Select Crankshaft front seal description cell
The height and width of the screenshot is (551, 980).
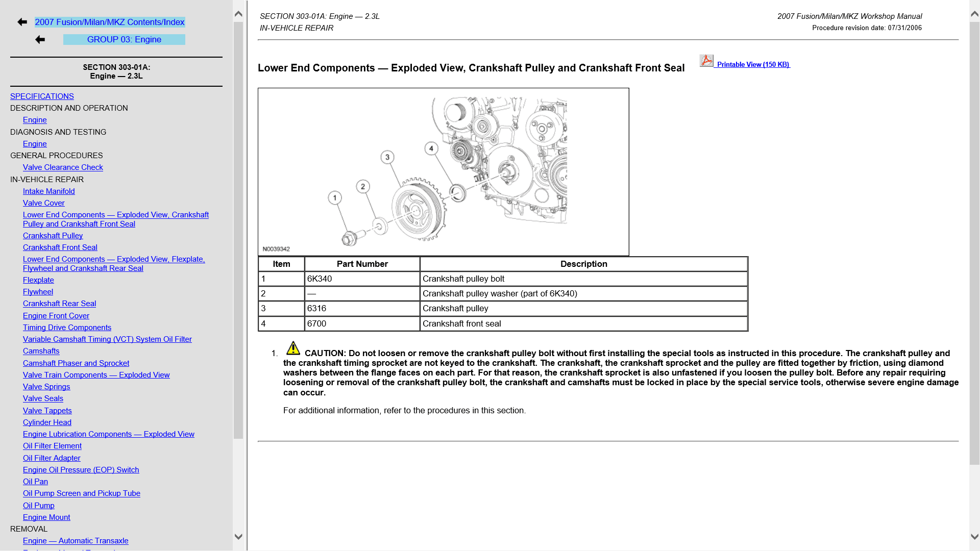(x=583, y=323)
